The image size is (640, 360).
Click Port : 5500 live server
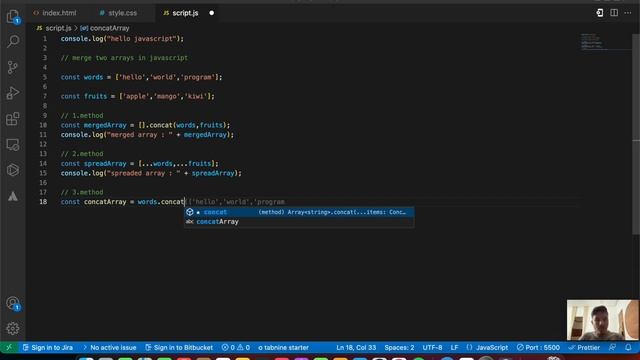(x=538, y=347)
